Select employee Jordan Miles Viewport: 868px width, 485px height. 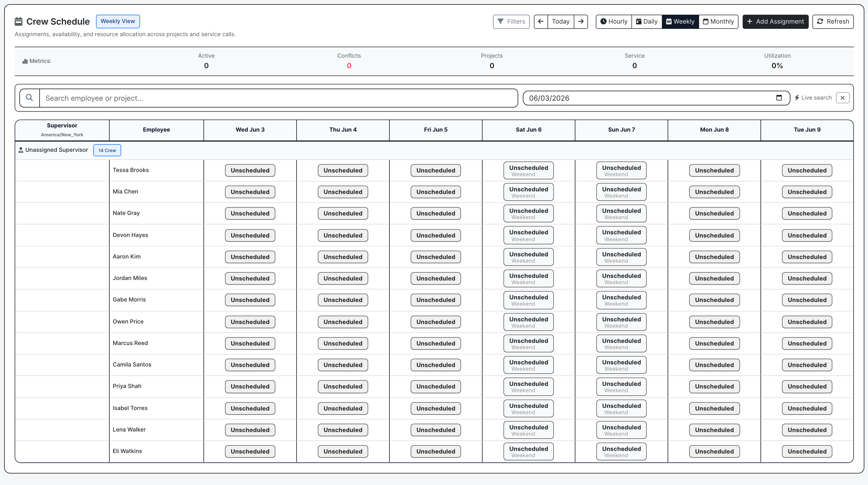[130, 278]
